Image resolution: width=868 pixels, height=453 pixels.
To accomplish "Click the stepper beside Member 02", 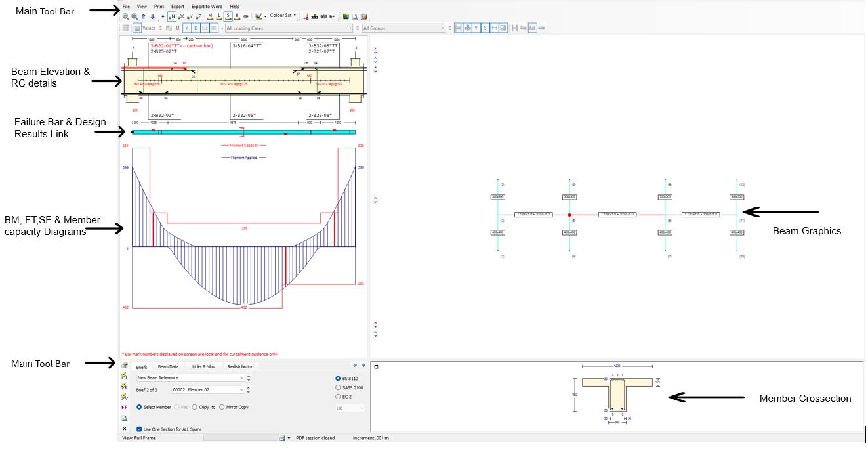I will [249, 390].
